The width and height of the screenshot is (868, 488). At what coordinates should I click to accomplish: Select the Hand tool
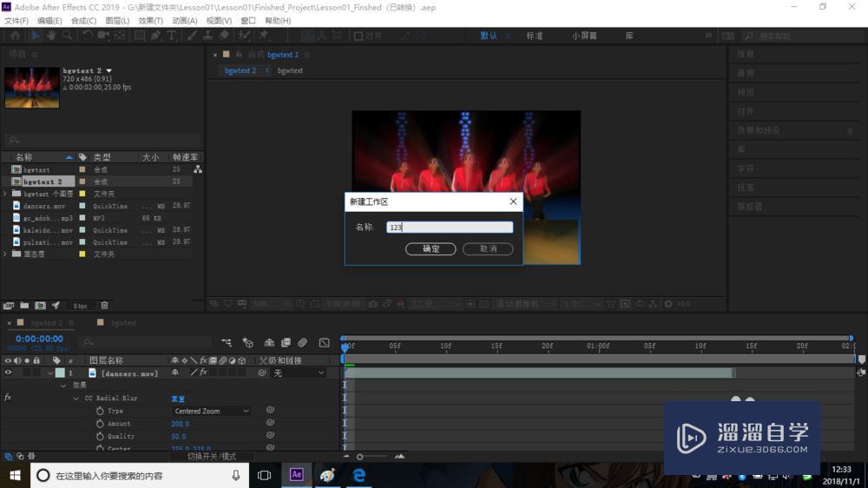coord(51,36)
